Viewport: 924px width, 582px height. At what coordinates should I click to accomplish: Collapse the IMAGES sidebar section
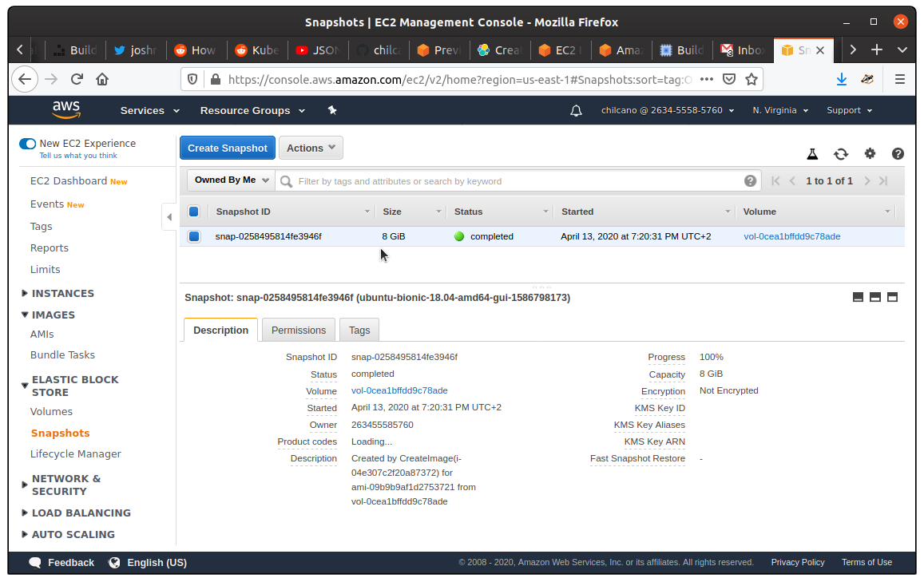point(49,315)
